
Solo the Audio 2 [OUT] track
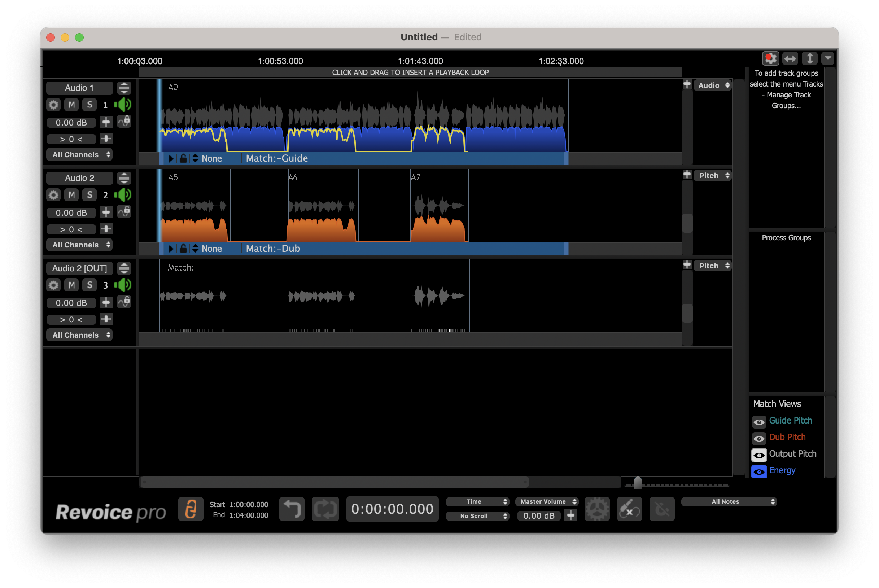tap(89, 285)
